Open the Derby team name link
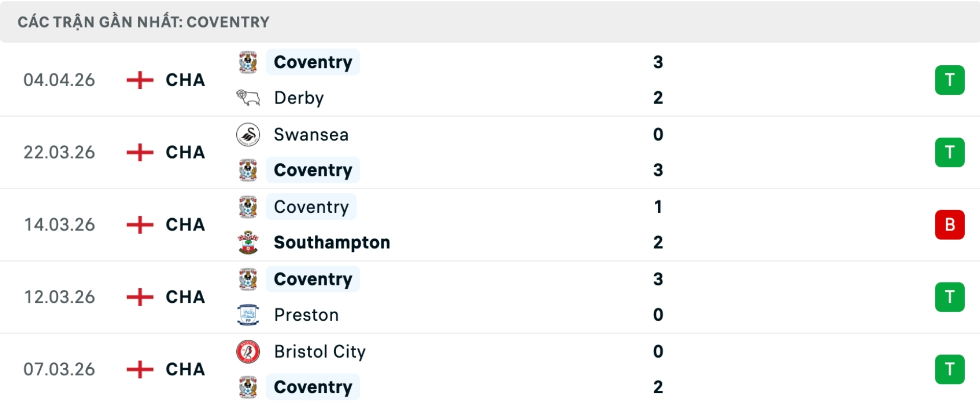Image resolution: width=980 pixels, height=404 pixels. [299, 97]
